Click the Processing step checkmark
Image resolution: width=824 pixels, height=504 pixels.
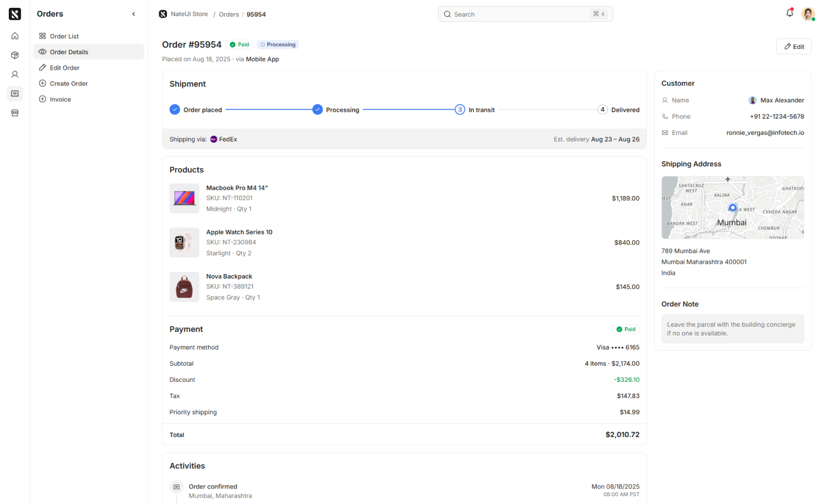tap(317, 109)
